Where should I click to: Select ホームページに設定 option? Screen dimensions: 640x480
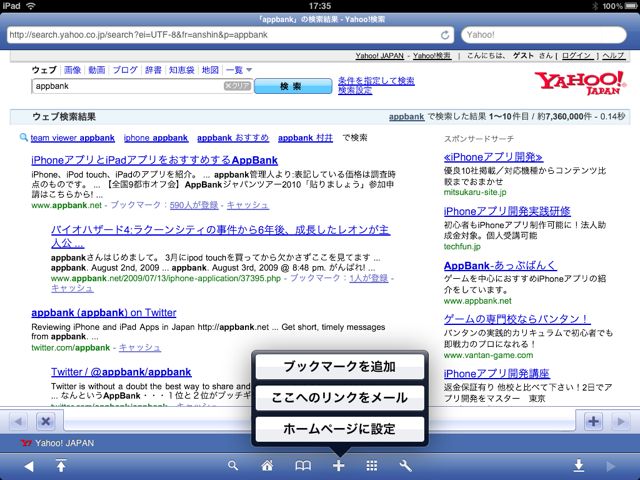coord(340,429)
